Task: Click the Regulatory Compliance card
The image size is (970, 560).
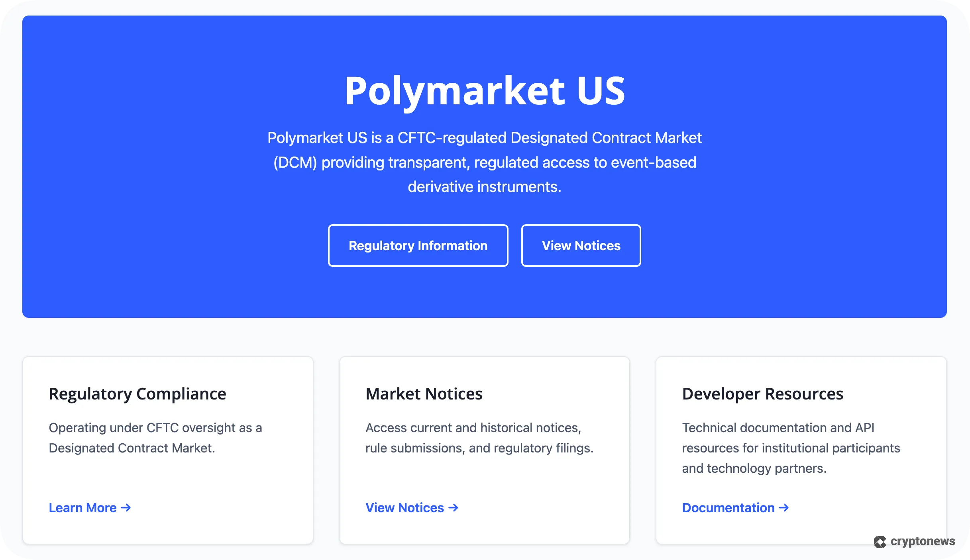Action: (167, 449)
